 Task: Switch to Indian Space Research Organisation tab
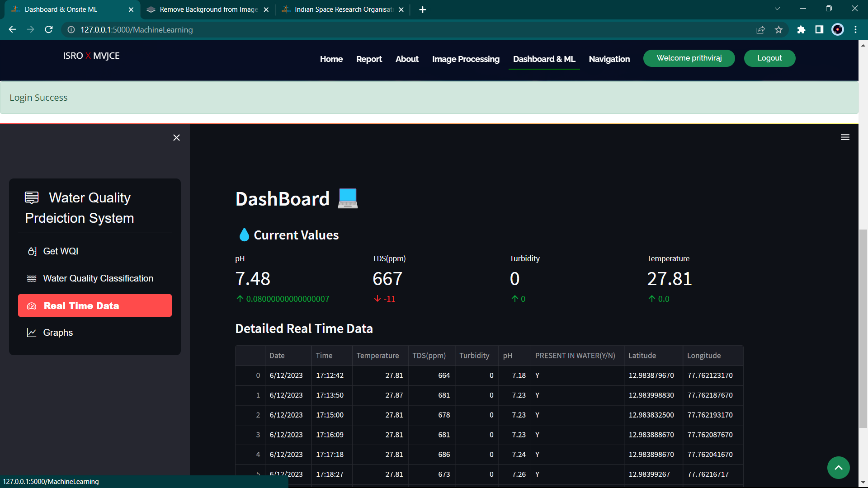click(x=343, y=9)
